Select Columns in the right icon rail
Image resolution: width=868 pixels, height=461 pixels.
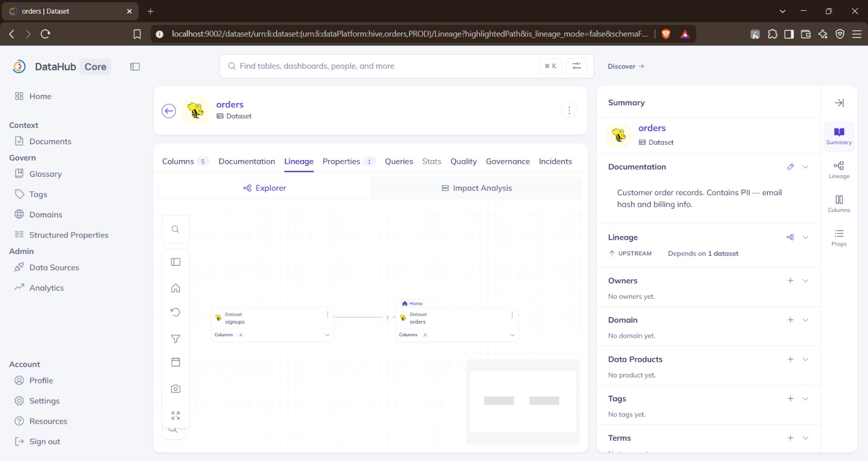coord(839,203)
